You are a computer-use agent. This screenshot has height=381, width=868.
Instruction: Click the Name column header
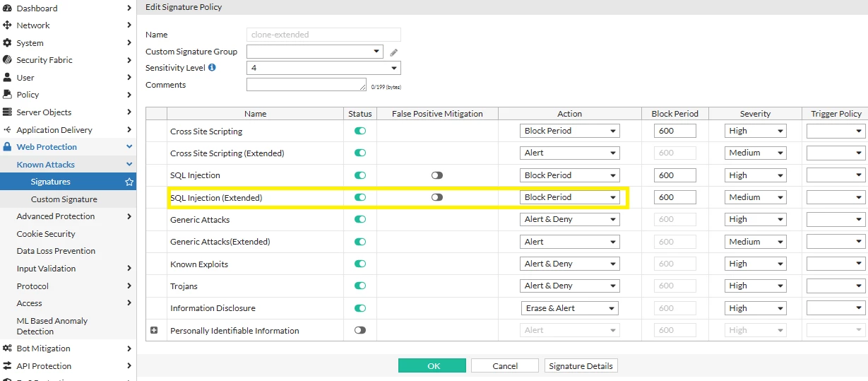pos(255,113)
